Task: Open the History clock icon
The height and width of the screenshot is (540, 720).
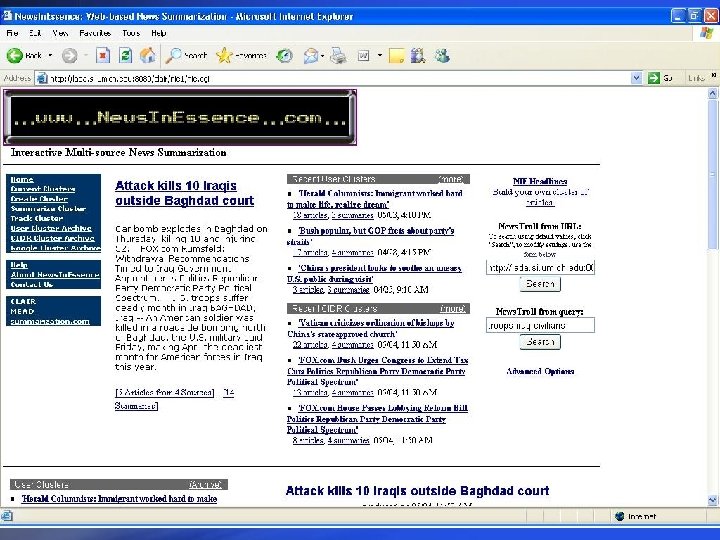Action: (284, 56)
